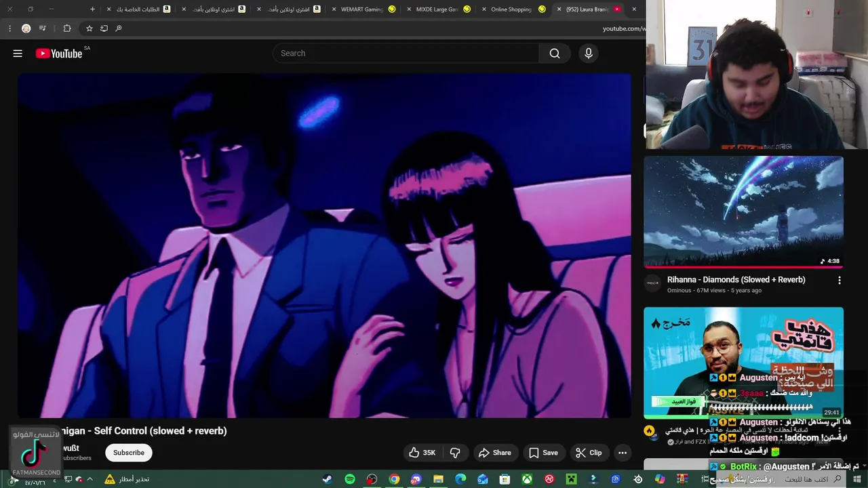Pause the Self Control video by clicking the player
Screen dimensions: 868x488
324,245
